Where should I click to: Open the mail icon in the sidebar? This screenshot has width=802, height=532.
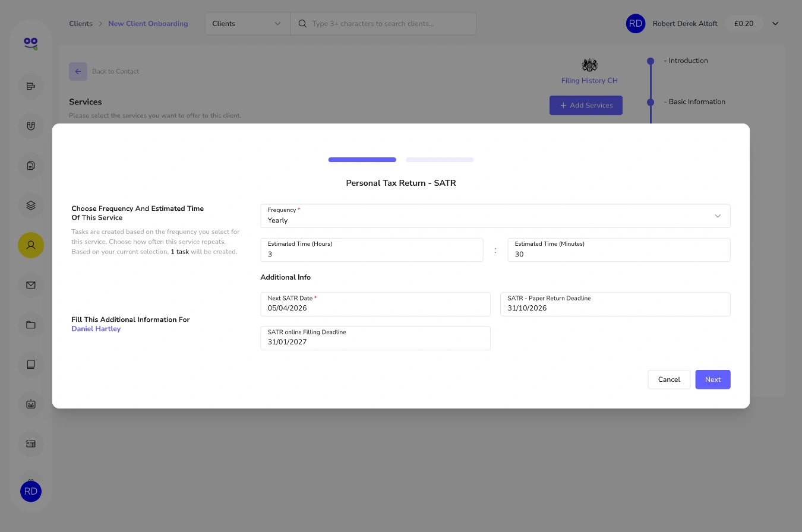point(31,285)
